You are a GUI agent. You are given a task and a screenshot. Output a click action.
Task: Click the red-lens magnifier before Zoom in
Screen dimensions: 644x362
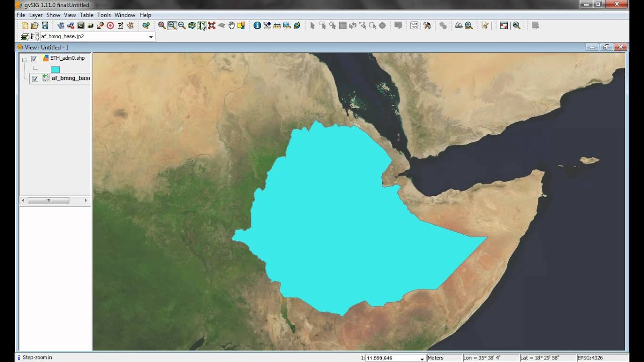pos(162,26)
